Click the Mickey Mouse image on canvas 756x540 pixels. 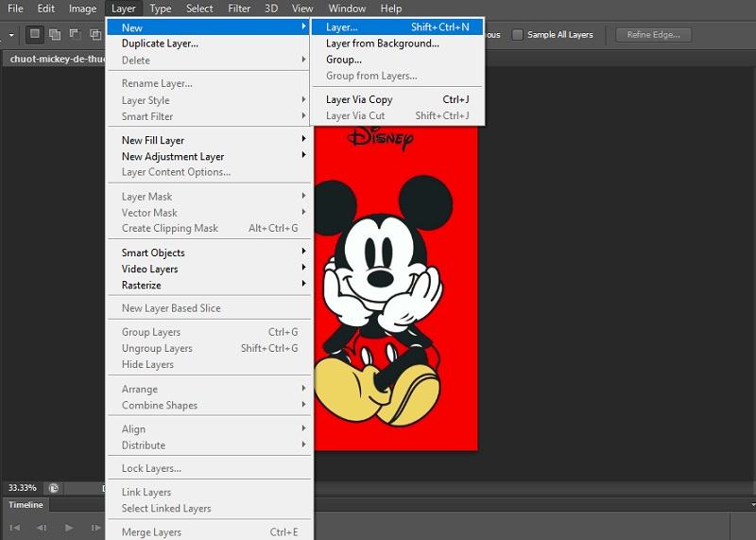[x=395, y=289]
